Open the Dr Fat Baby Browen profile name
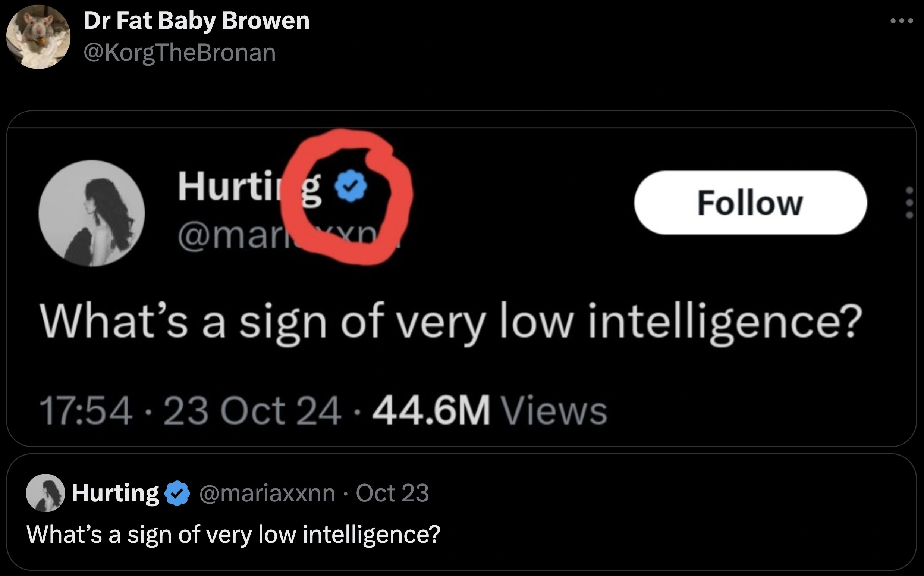924x576 pixels. click(x=196, y=20)
